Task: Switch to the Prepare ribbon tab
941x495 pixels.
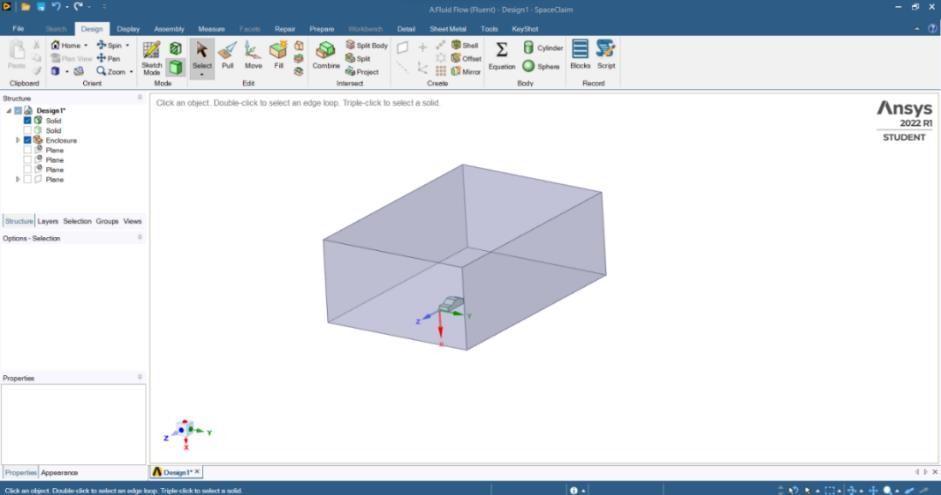Action: [322, 29]
